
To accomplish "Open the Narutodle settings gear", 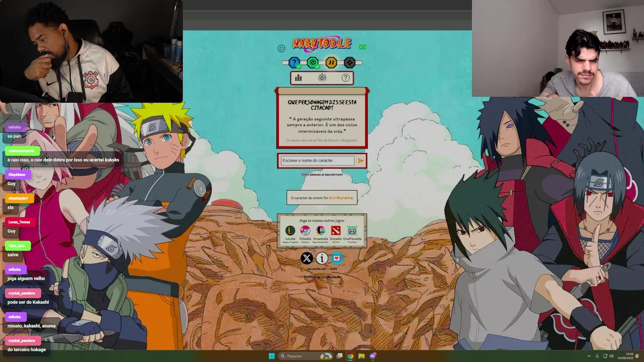I will [x=281, y=48].
